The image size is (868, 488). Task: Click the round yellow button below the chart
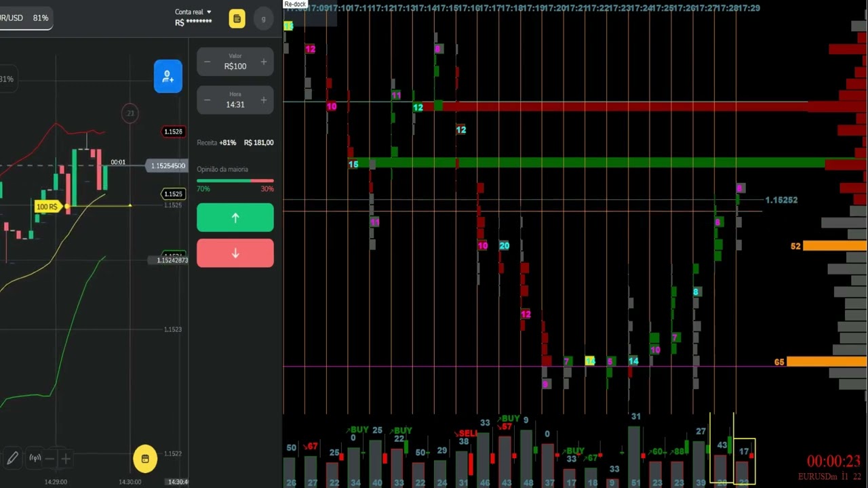(x=145, y=459)
